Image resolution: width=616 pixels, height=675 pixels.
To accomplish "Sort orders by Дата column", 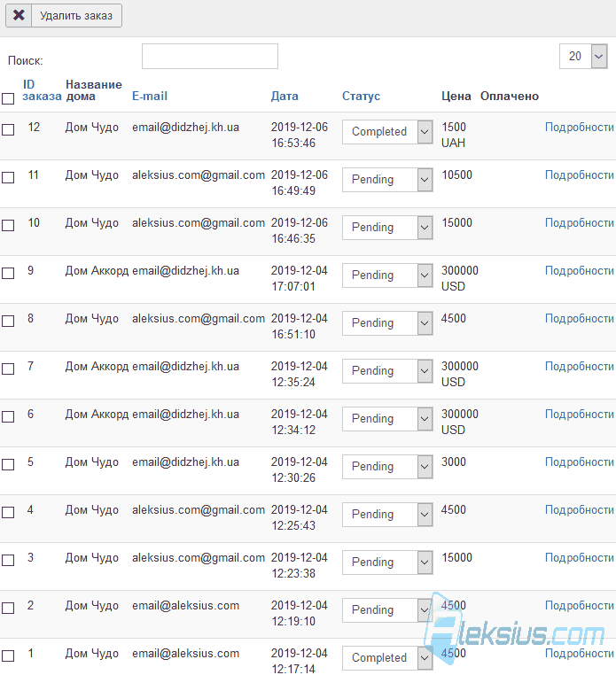I will pyautogui.click(x=285, y=96).
